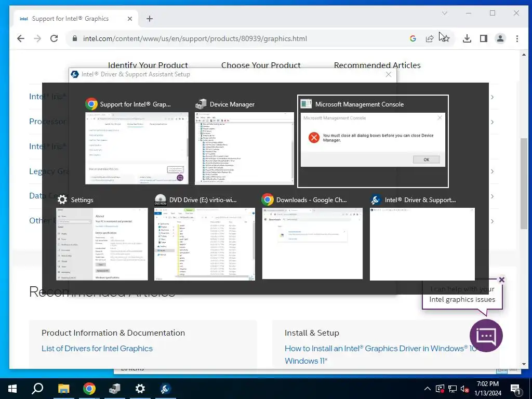
Task: Bookmark this page with the star icon
Action: point(446,38)
